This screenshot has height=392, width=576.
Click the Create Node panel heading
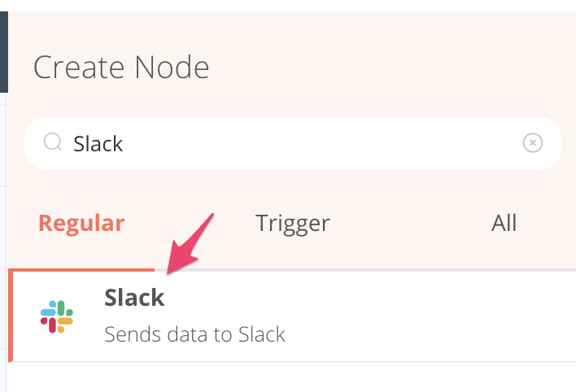121,68
